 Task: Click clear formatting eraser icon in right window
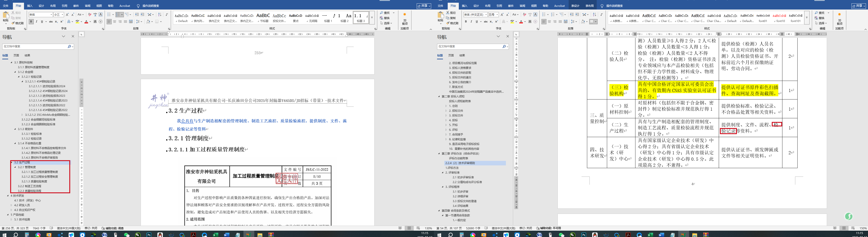click(x=524, y=15)
